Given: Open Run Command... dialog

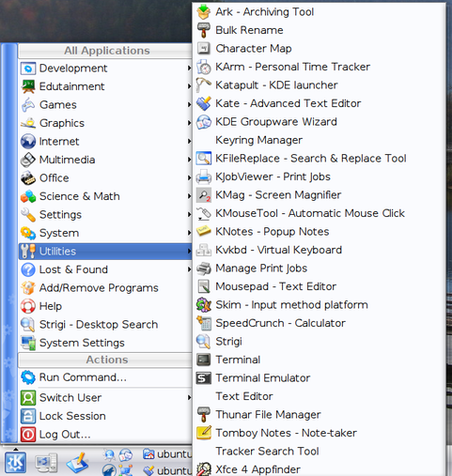Looking at the screenshot, I should point(105,377).
